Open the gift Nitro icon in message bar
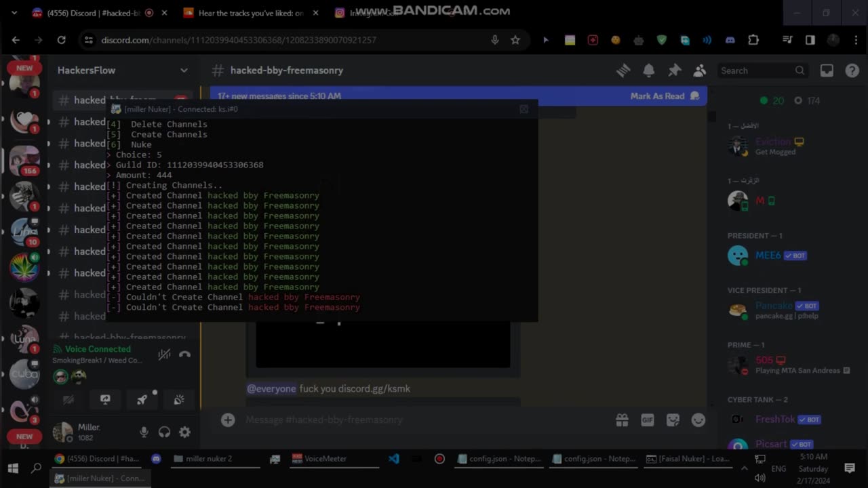The width and height of the screenshot is (868, 488). [622, 420]
